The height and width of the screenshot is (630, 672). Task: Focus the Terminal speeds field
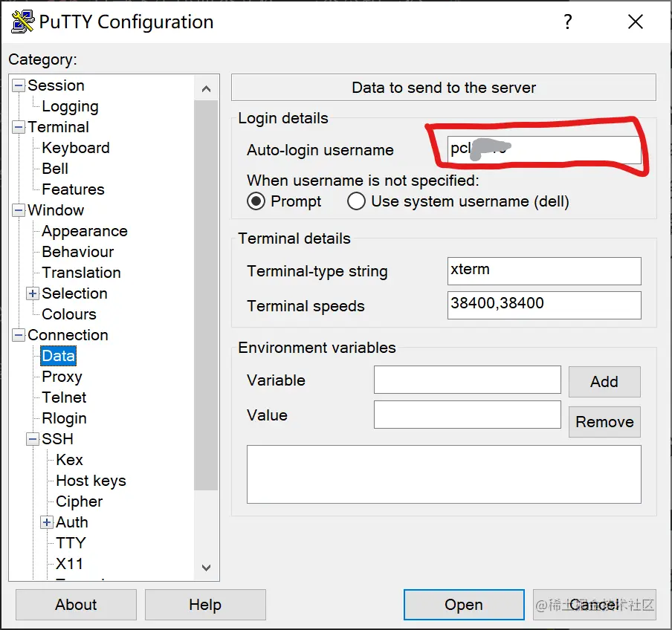tap(544, 305)
